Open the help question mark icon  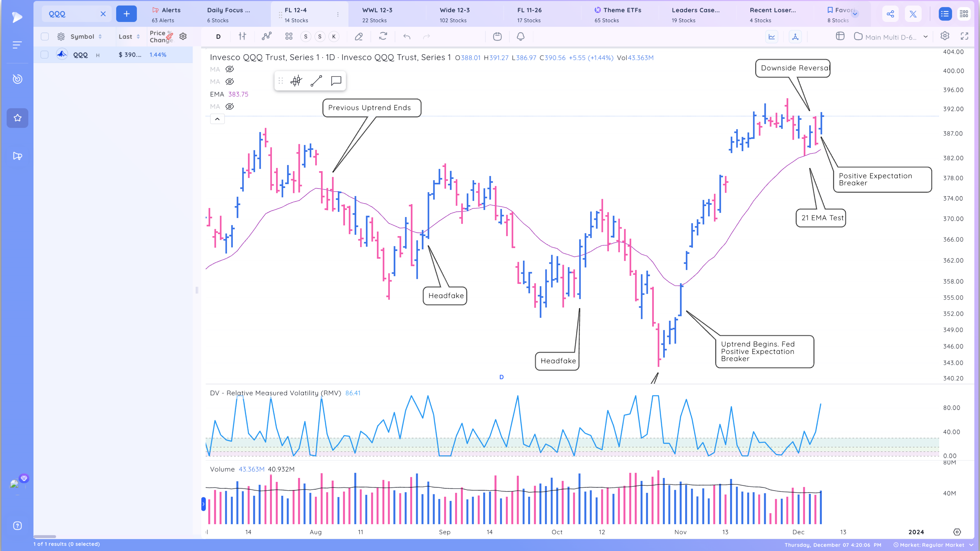pos(17,526)
